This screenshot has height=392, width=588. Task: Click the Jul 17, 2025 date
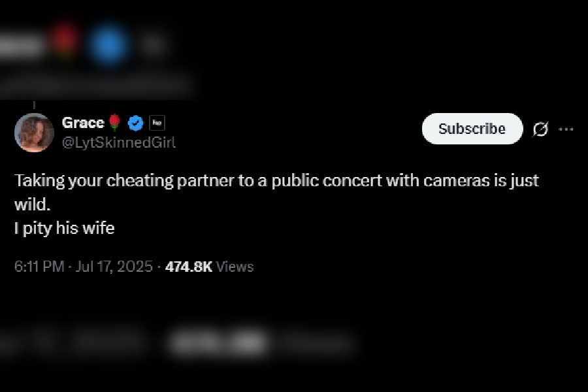point(114,267)
